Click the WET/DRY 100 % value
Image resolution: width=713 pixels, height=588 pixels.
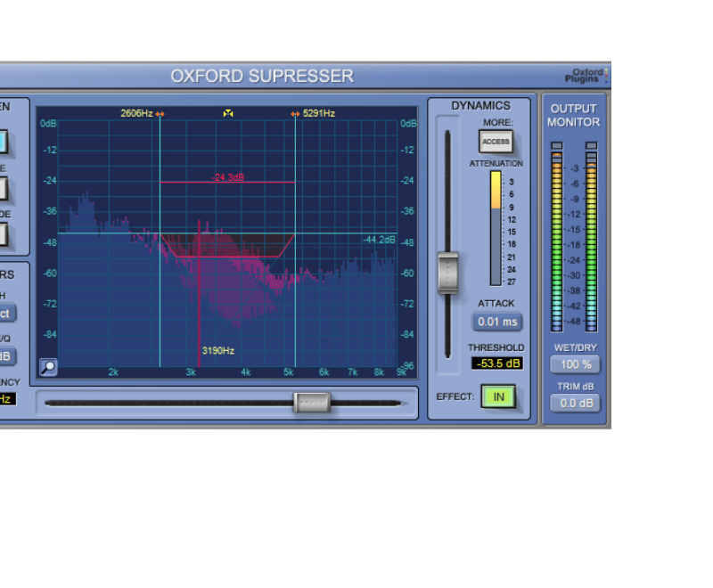point(575,364)
